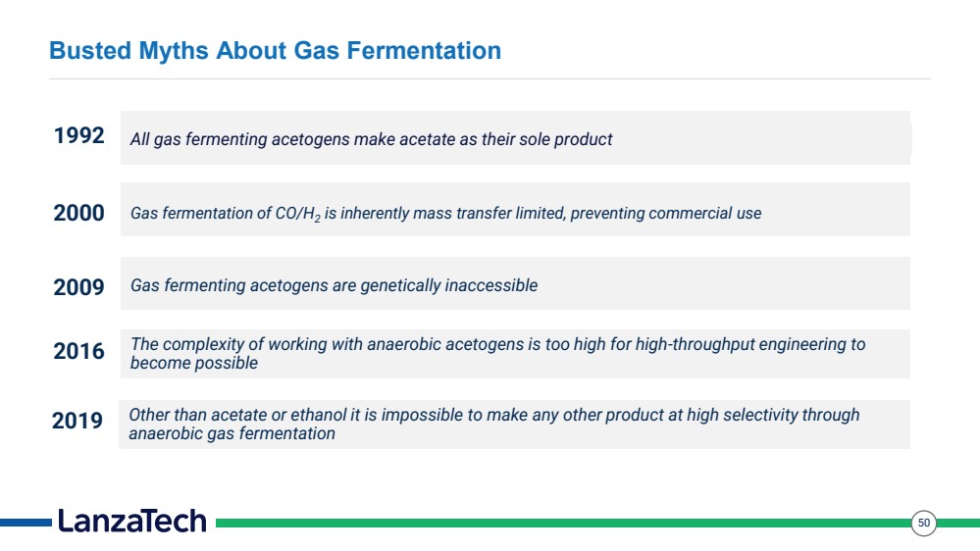The height and width of the screenshot is (551, 980).
Task: Select the Busted Myths About Gas Fermentation title
Action: click(275, 51)
